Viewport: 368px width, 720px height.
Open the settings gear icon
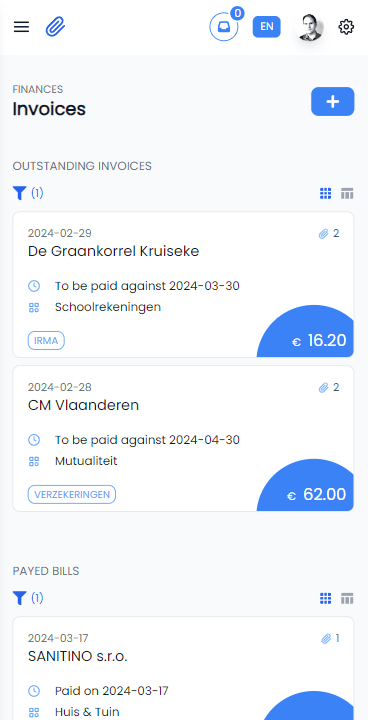click(346, 27)
